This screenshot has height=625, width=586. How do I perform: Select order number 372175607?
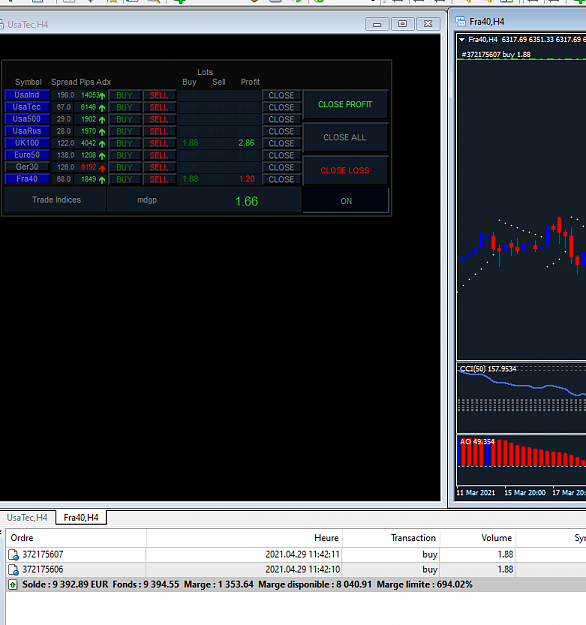[x=43, y=554]
